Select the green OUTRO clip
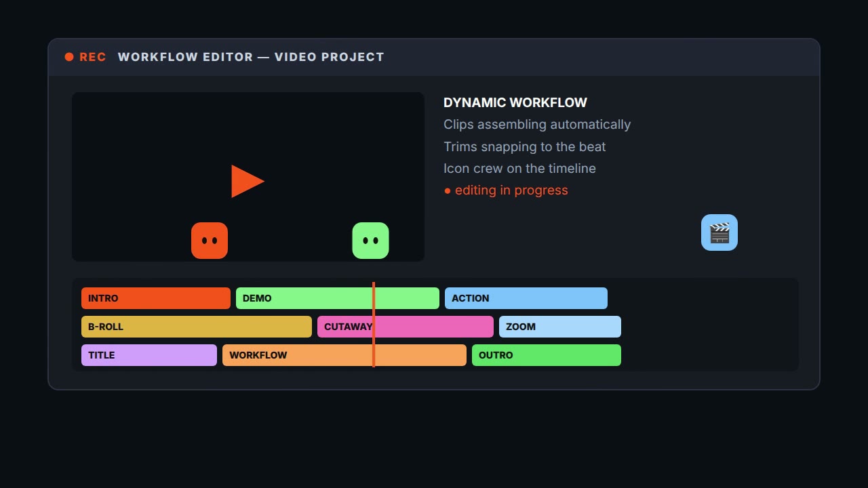 (x=547, y=355)
